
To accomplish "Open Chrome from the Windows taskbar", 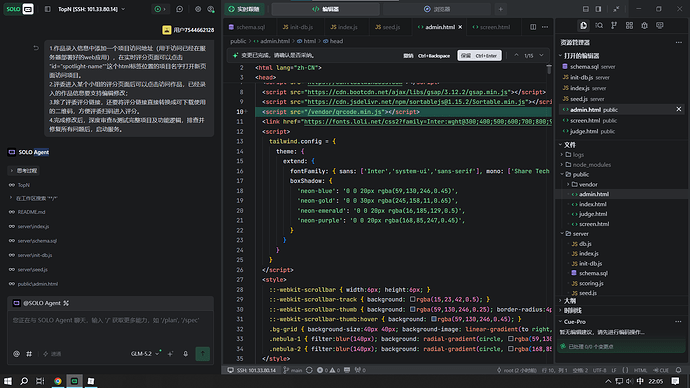I will tap(58, 381).
